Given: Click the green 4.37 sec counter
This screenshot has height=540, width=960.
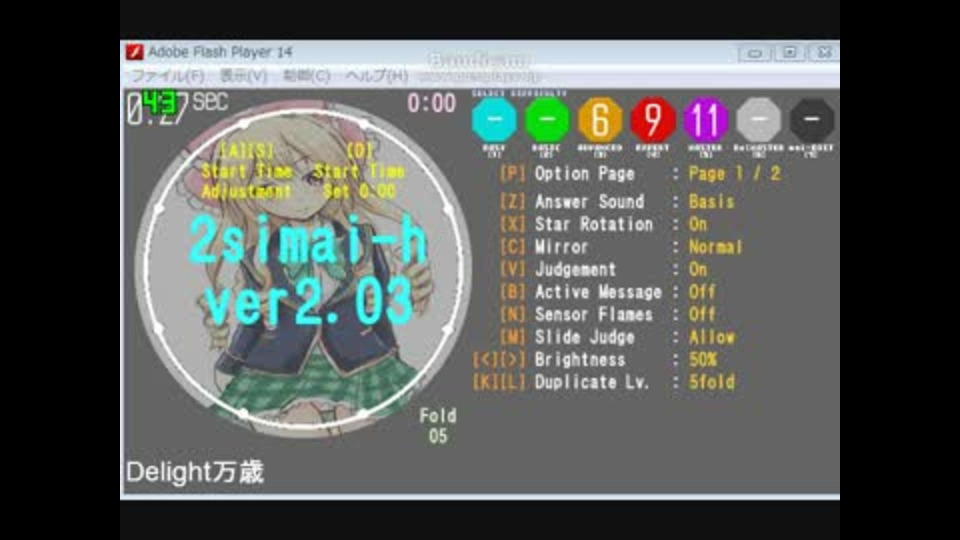Looking at the screenshot, I should (159, 102).
